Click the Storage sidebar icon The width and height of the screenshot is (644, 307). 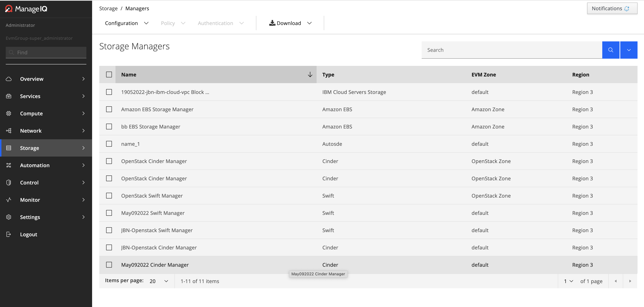tap(9, 148)
